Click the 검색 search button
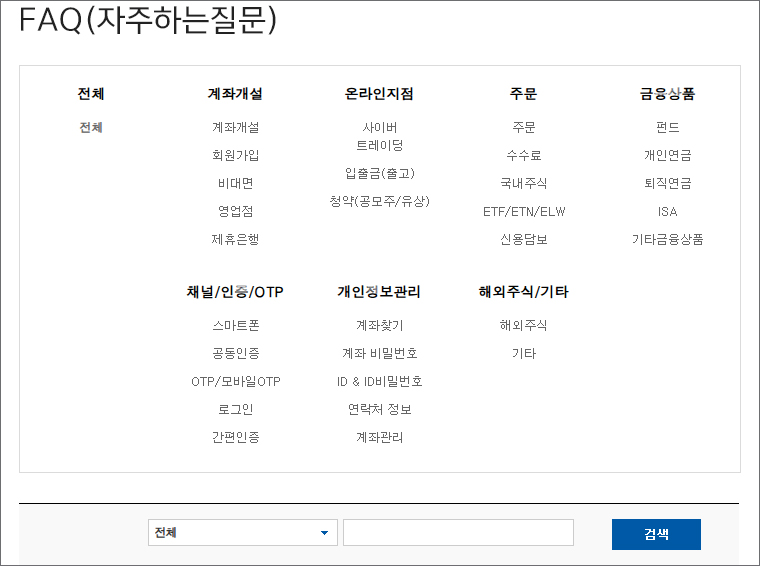 [656, 534]
